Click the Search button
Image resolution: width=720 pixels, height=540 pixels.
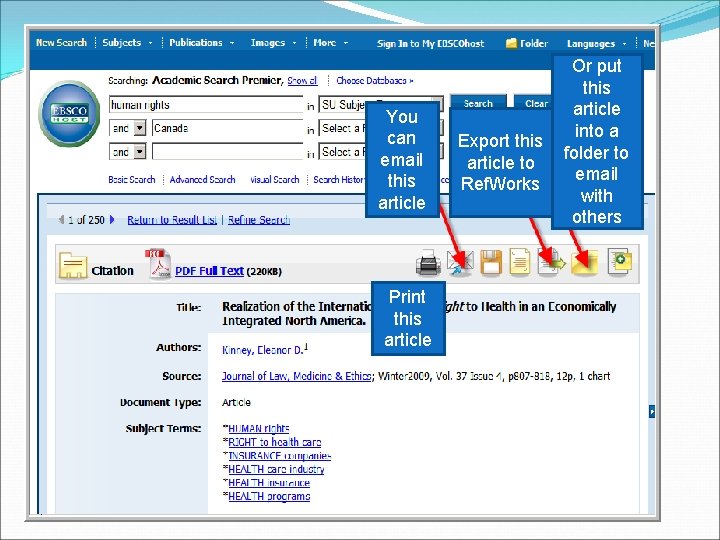(478, 103)
